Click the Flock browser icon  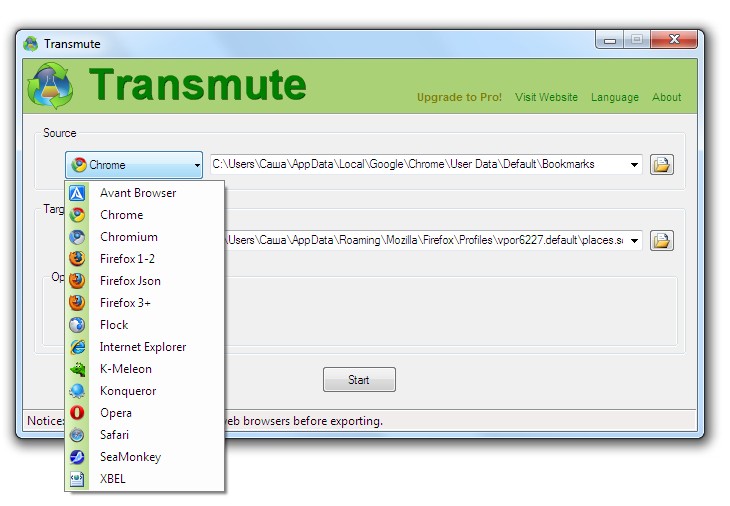coord(77,325)
